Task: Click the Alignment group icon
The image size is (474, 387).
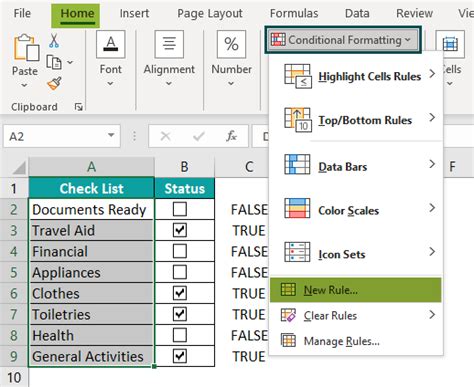Action: pos(169,44)
